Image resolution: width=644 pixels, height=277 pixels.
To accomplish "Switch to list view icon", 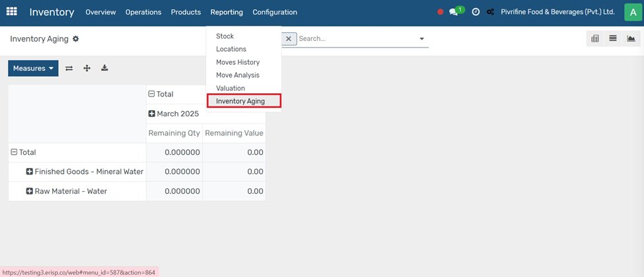I will click(613, 38).
